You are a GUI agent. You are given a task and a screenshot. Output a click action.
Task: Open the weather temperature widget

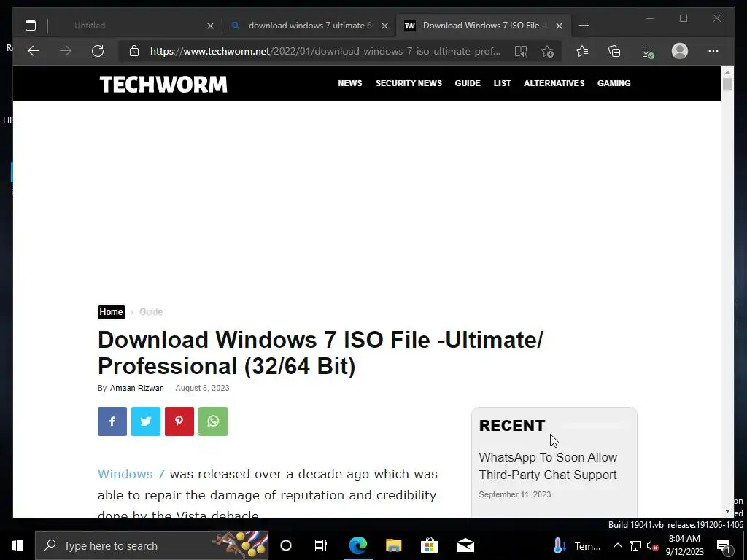tap(578, 546)
